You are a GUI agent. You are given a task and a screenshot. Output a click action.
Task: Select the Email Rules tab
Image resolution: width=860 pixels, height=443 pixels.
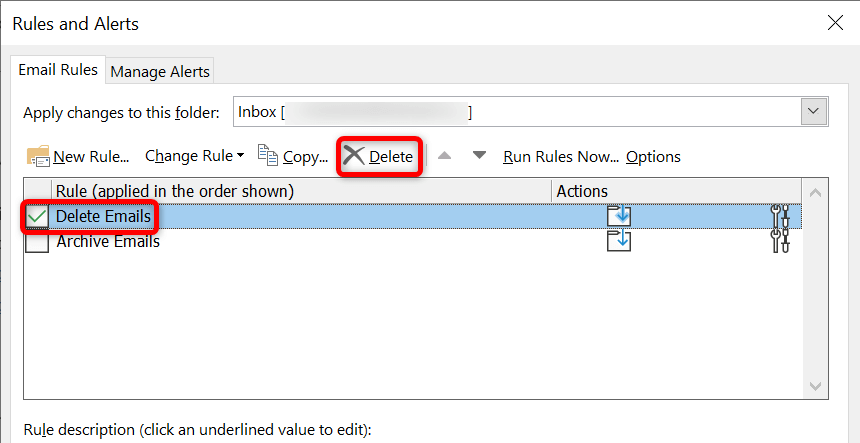coord(59,71)
